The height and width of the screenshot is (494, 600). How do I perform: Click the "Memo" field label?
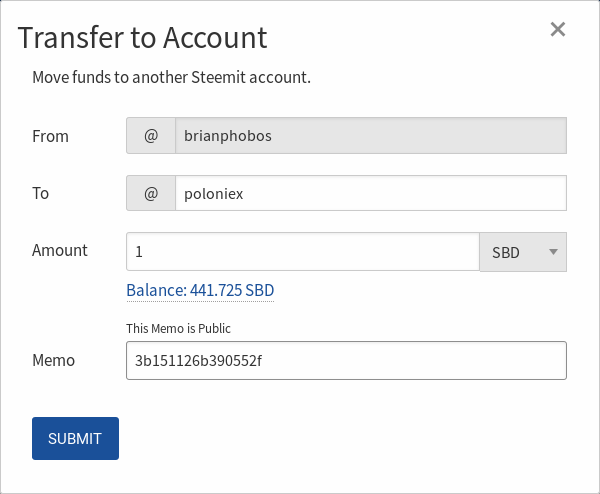click(54, 360)
